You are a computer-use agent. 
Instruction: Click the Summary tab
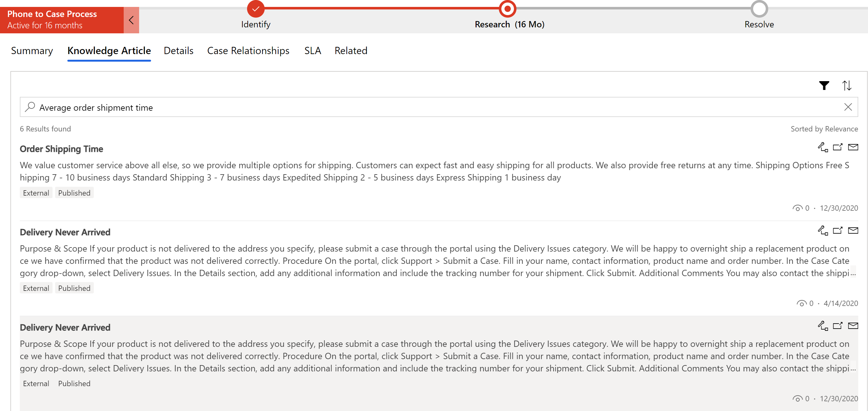pos(31,50)
